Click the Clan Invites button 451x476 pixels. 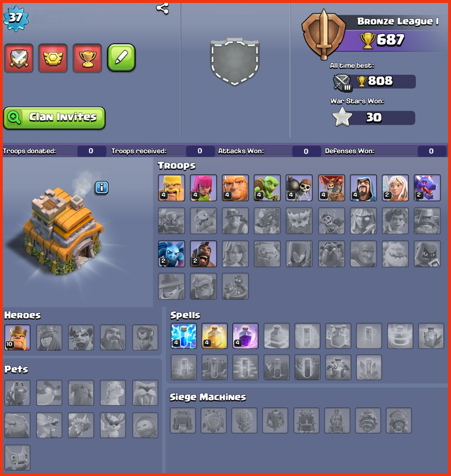54,118
